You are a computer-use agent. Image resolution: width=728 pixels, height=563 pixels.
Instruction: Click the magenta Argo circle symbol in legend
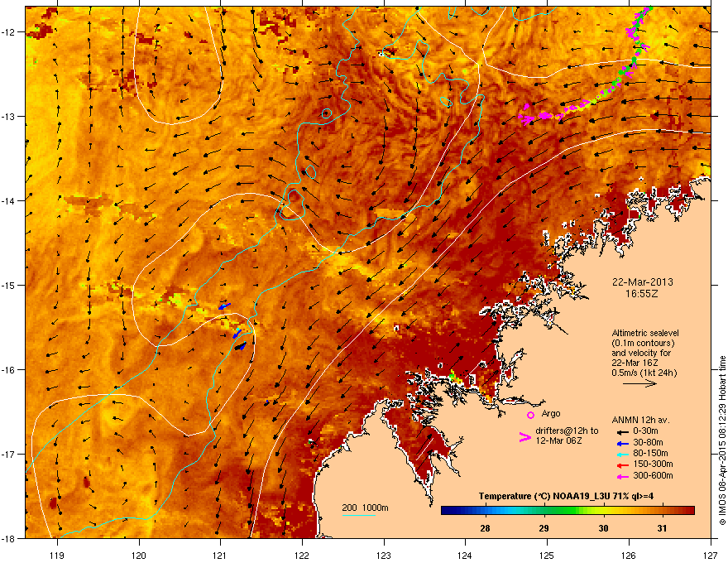click(530, 415)
